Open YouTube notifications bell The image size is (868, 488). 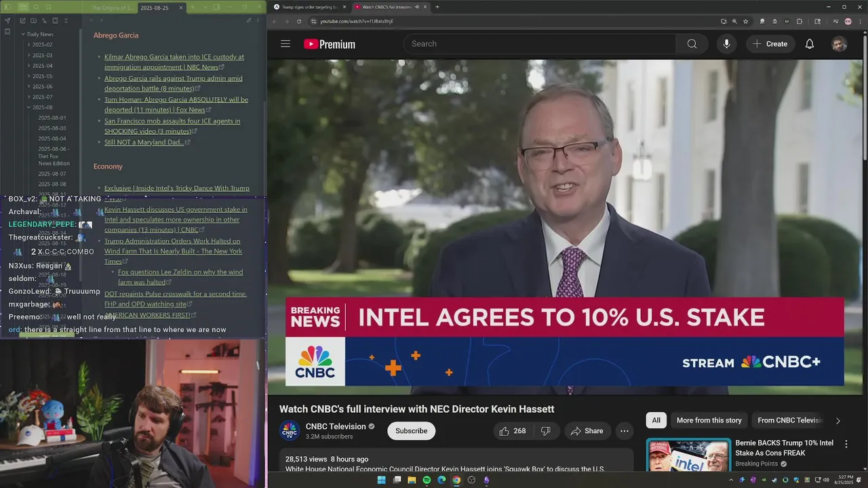click(x=809, y=44)
